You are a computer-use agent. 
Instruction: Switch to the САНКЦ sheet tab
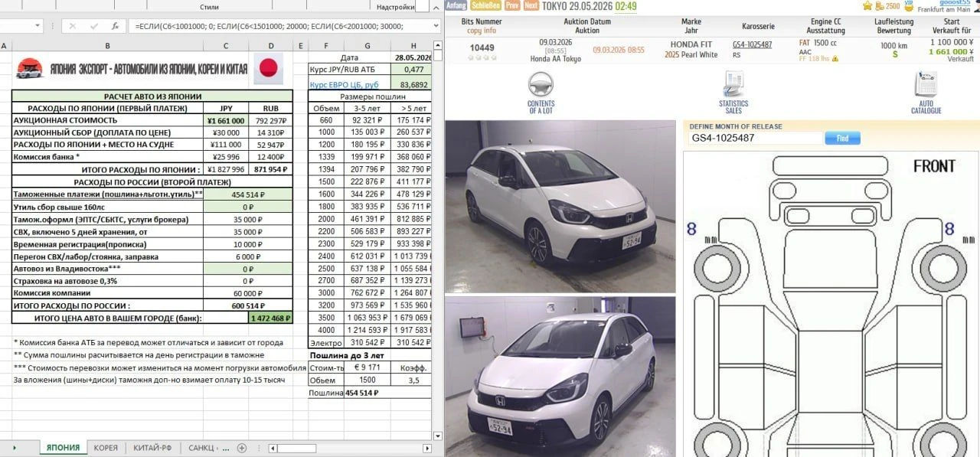(201, 448)
